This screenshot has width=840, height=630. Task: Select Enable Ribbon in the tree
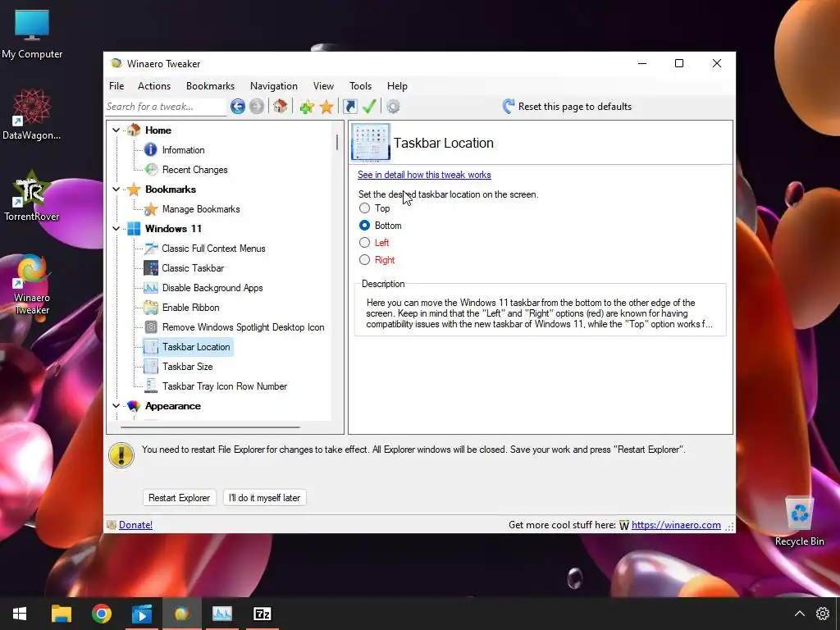190,308
